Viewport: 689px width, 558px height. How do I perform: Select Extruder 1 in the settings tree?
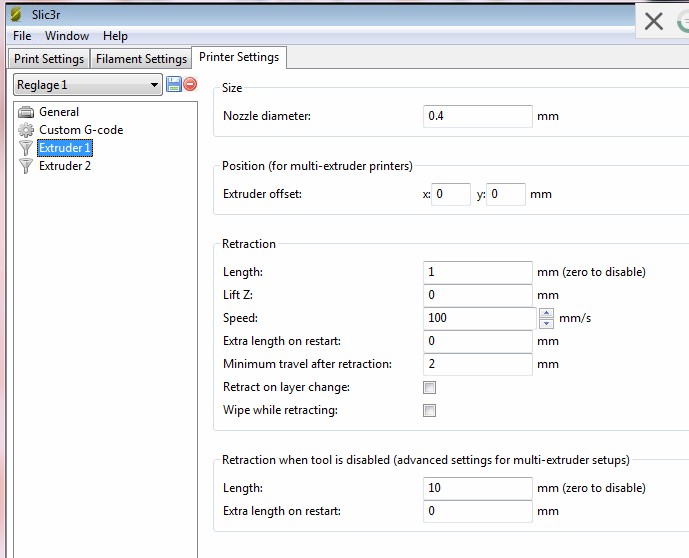pos(65,148)
